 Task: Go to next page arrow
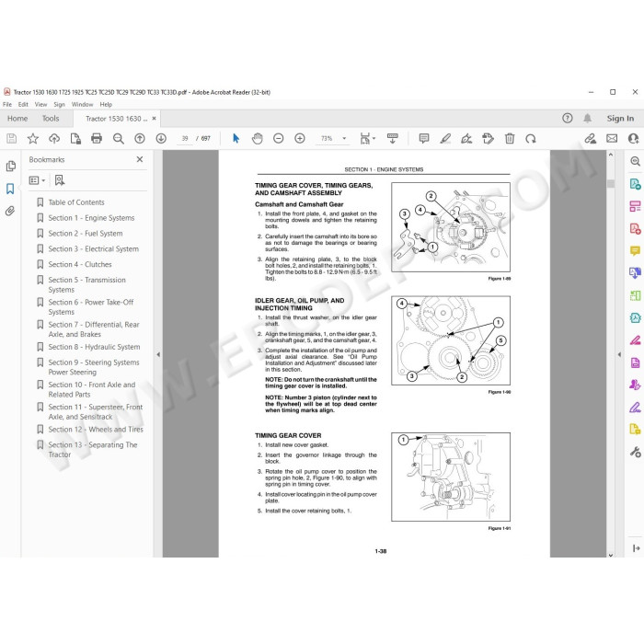coord(161,139)
